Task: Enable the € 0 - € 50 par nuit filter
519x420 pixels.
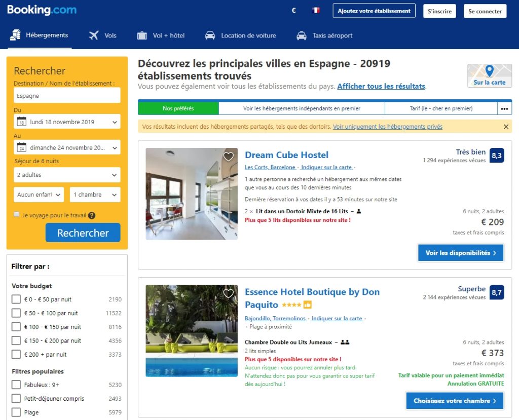Action: (x=16, y=299)
